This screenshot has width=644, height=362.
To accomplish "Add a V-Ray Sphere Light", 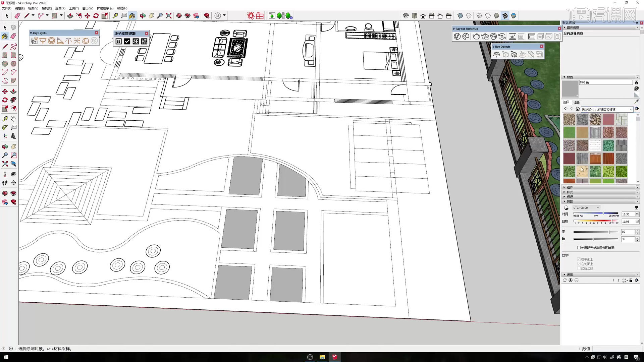I will pos(51,41).
